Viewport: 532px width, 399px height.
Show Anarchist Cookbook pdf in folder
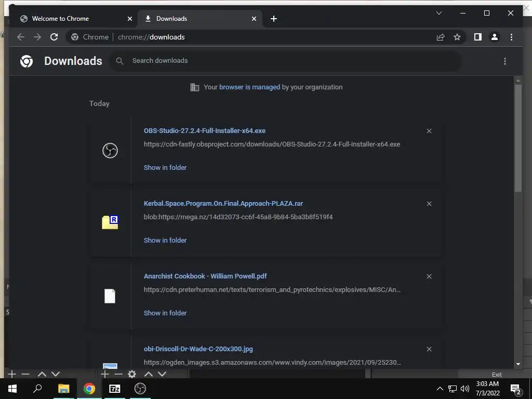tap(165, 313)
